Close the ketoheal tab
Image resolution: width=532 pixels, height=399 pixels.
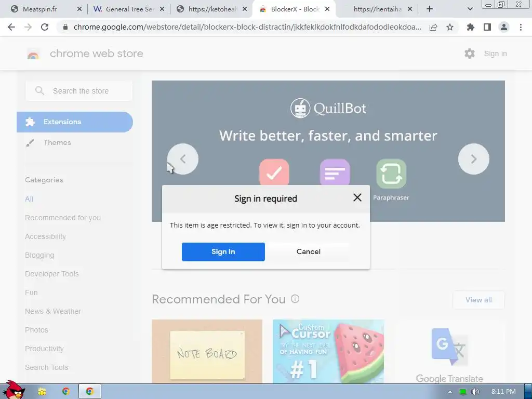(245, 9)
